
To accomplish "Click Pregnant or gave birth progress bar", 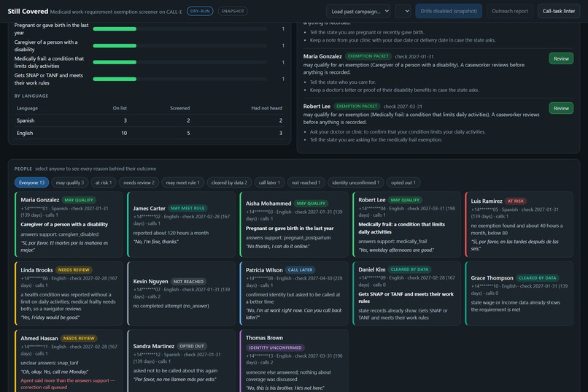I will (x=180, y=29).
